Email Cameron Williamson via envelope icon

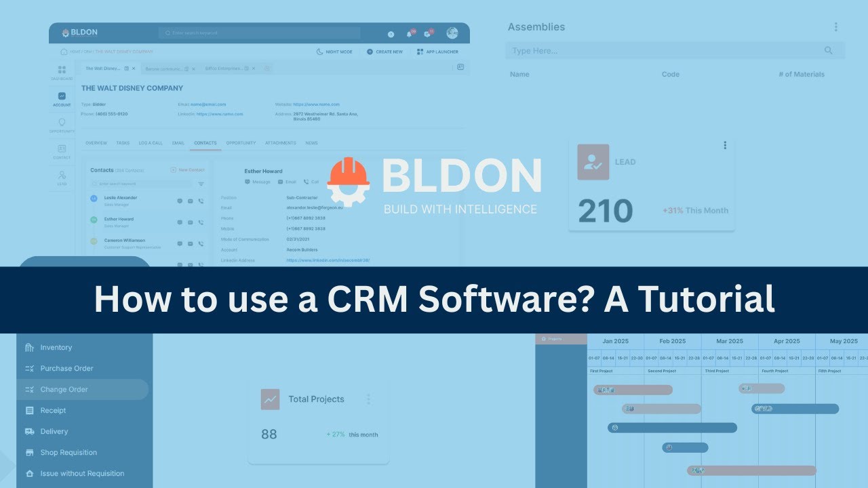coord(191,243)
